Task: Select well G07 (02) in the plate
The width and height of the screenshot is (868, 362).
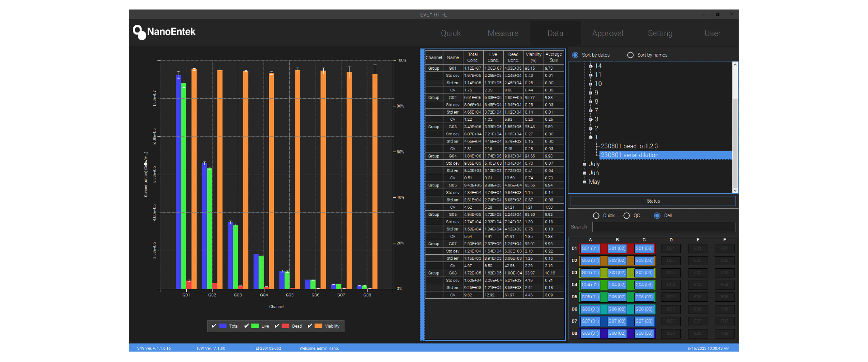Action: pos(617,321)
